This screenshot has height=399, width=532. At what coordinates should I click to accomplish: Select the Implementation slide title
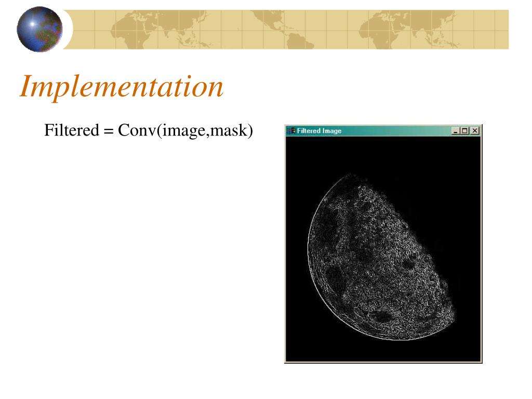tap(122, 87)
